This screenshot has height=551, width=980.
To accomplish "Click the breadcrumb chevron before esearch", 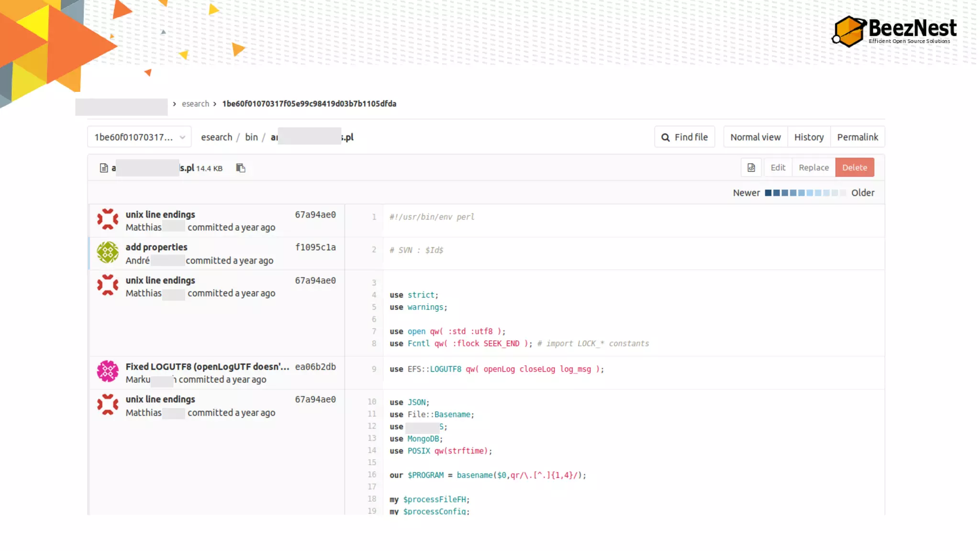I will point(175,104).
